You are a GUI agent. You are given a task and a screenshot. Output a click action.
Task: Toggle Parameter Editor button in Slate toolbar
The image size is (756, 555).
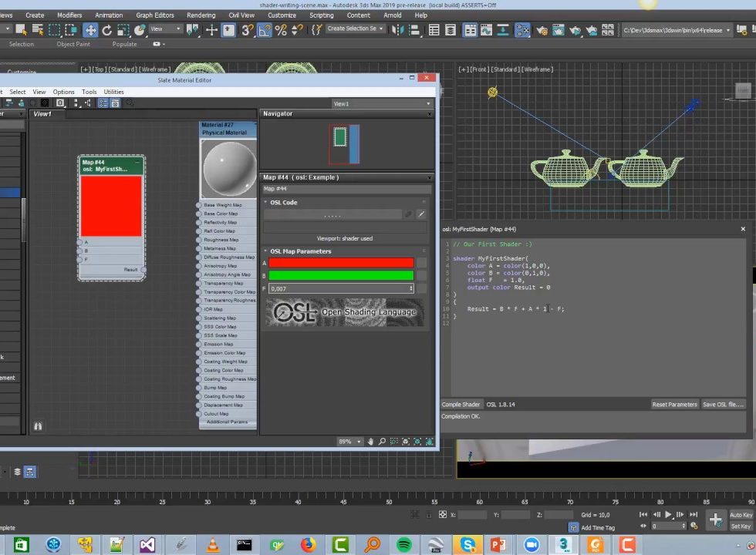pyautogui.click(x=115, y=103)
